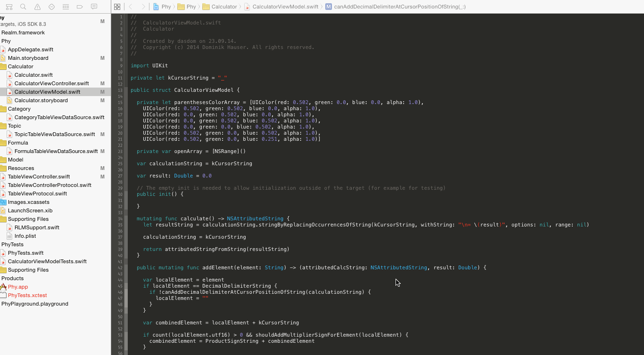Open the symbol navigator hierarchy icon
Viewport: 644px width, 355px height.
pos(9,7)
